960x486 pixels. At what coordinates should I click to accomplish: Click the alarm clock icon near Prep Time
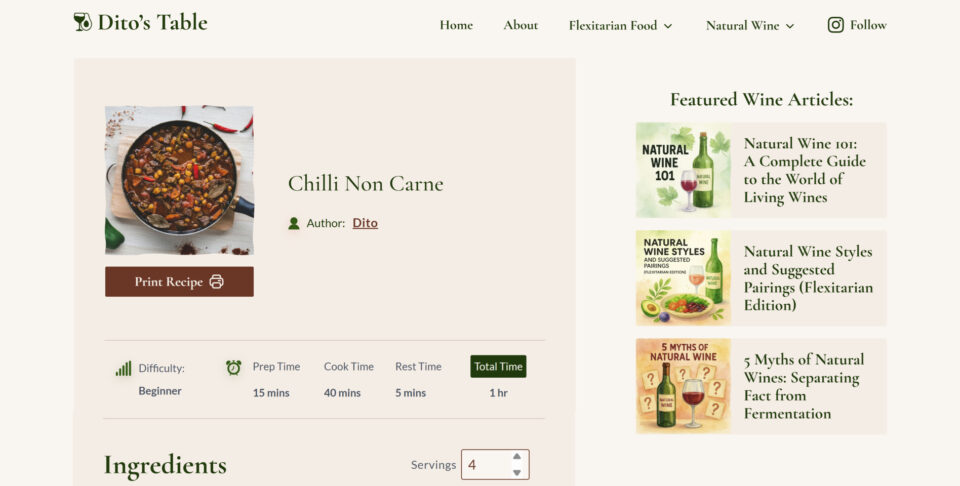click(x=233, y=367)
